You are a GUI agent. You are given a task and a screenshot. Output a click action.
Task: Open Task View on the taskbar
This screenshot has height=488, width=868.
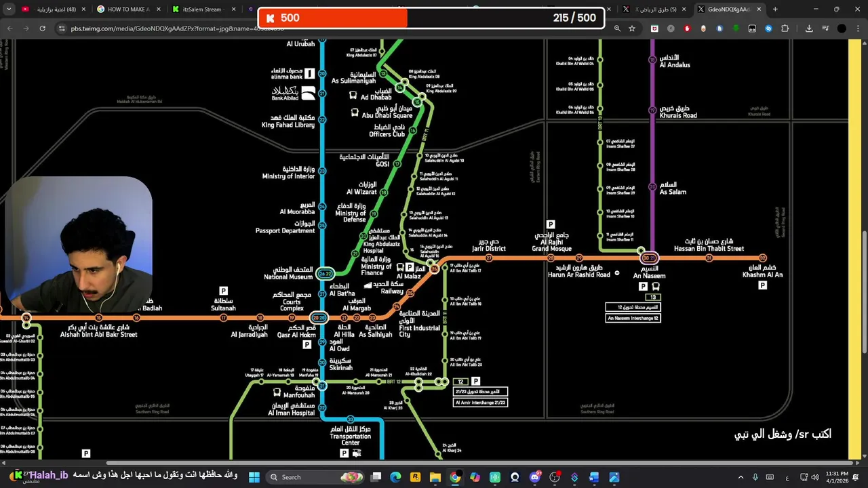coord(376,477)
